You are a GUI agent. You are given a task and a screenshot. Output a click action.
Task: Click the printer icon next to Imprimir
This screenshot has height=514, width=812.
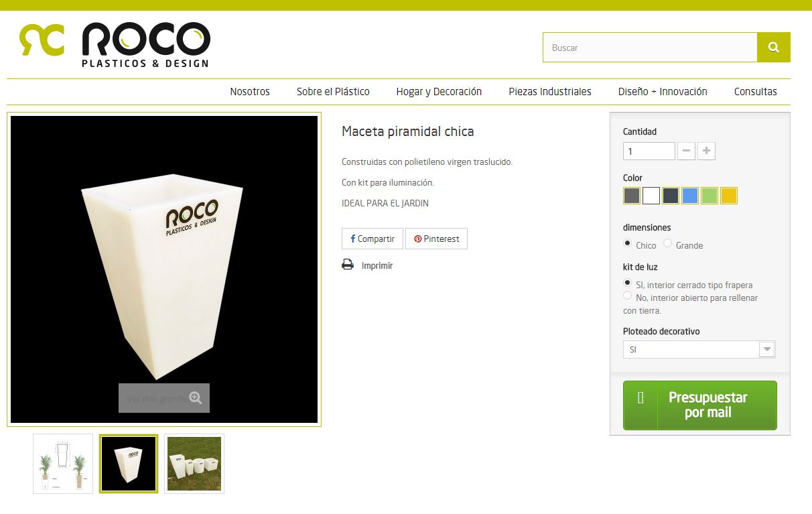tap(348, 265)
